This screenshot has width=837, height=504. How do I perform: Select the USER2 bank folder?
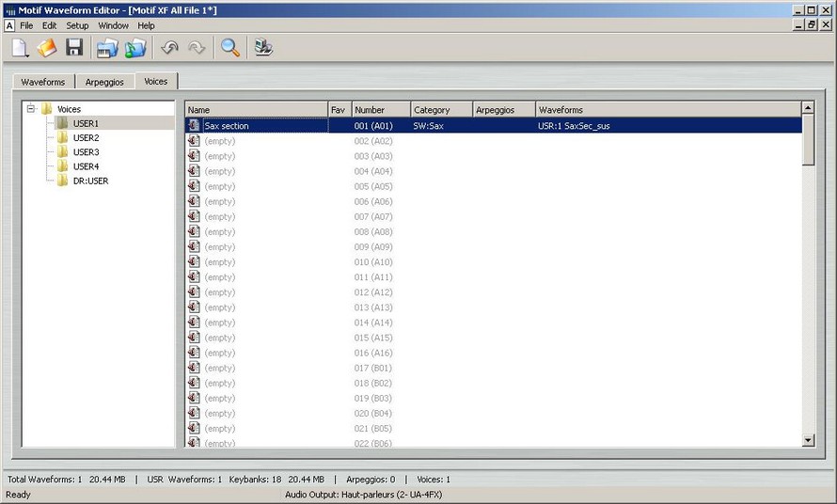pos(86,138)
